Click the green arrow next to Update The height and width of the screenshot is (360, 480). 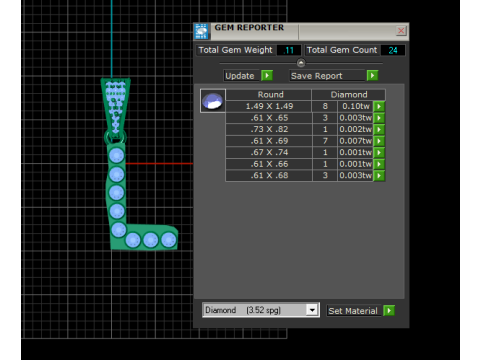[267, 76]
